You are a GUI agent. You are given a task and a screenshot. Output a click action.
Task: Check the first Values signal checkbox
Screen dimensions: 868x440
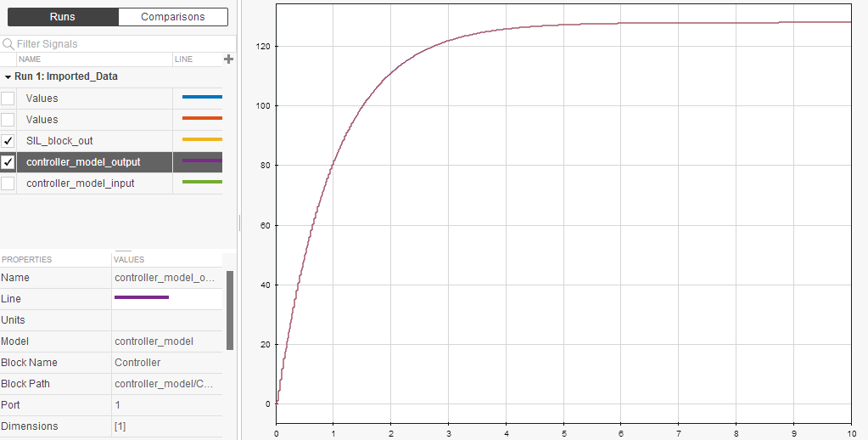click(x=8, y=99)
